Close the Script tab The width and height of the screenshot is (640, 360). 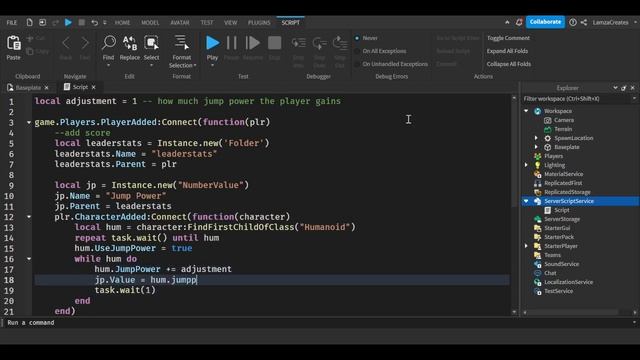pyautogui.click(x=93, y=87)
